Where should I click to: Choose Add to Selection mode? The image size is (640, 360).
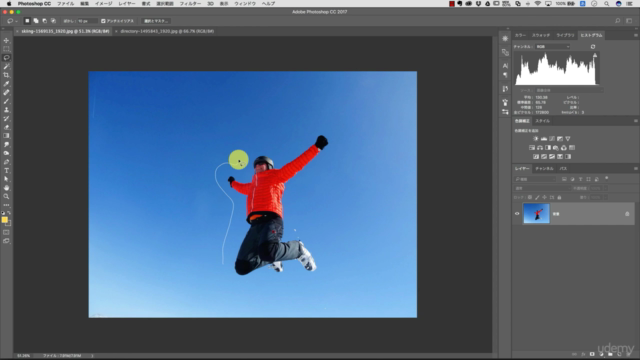point(36,21)
